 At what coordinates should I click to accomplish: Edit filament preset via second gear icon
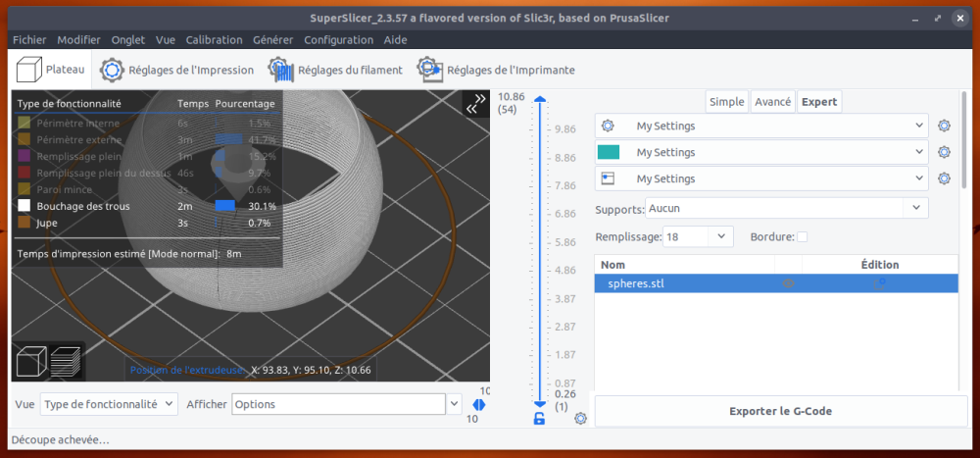pos(944,152)
